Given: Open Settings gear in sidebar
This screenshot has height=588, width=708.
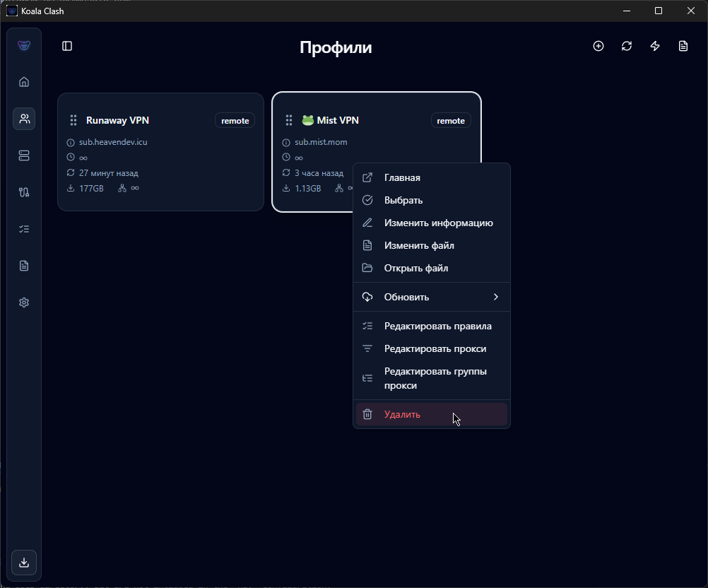Looking at the screenshot, I should point(24,302).
